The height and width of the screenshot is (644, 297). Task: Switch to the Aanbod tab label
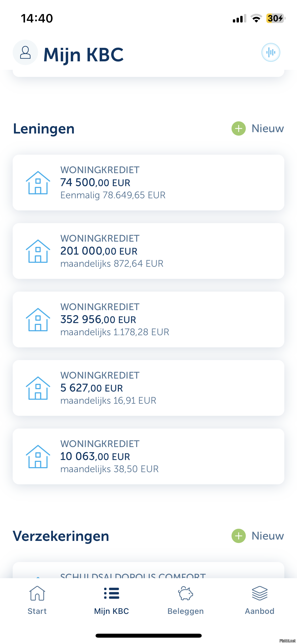[x=260, y=611]
